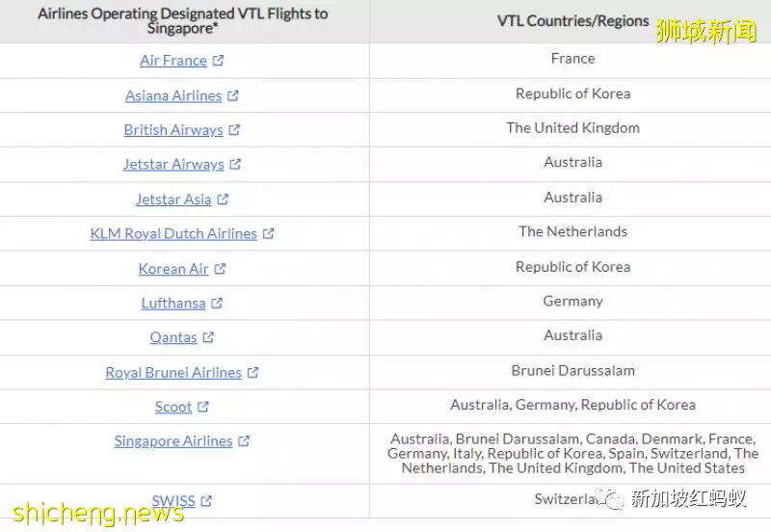
Task: Open the British Airways link
Action: pyautogui.click(x=173, y=130)
